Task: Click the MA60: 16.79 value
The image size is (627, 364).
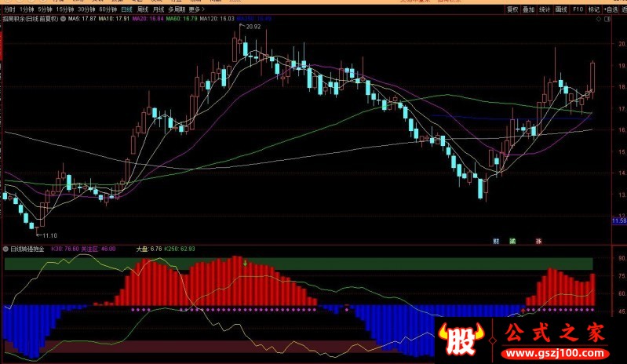Action: click(182, 19)
